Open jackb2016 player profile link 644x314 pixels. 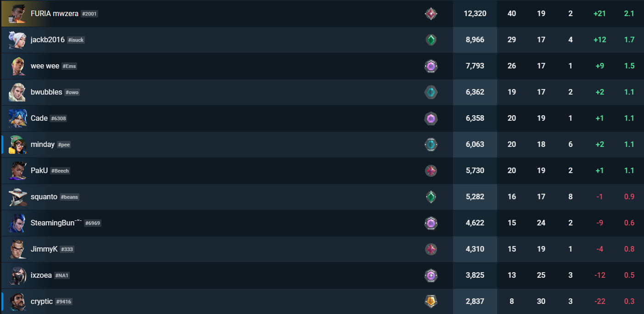pos(48,40)
